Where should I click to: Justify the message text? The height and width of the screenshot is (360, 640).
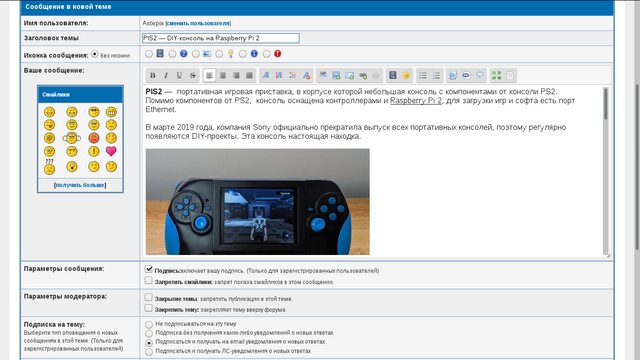tap(249, 76)
